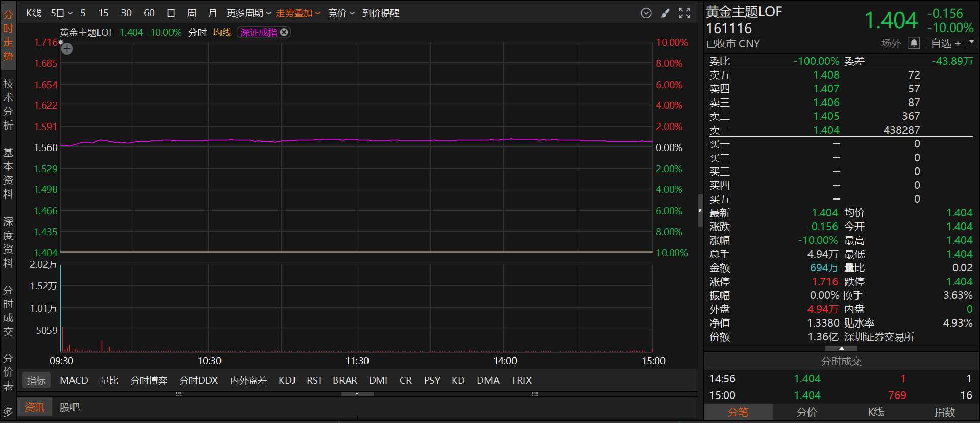Collapse the right panel with splitter arrow
The image size is (980, 423).
point(700,210)
